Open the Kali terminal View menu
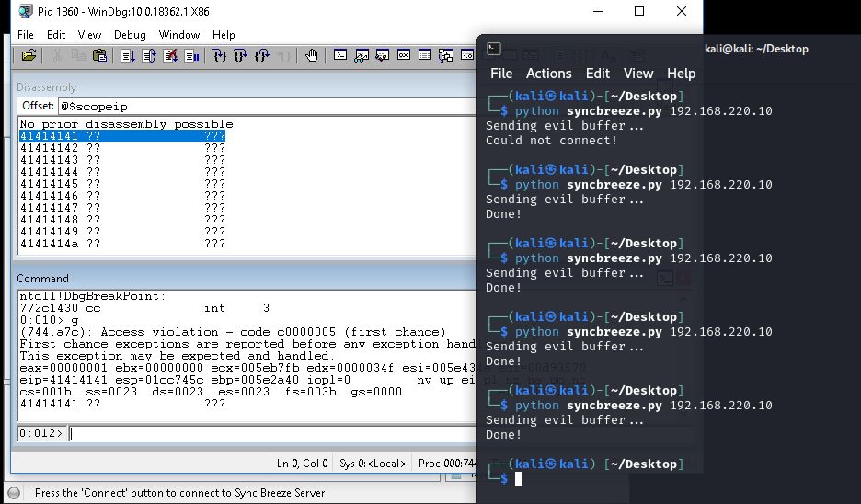The width and height of the screenshot is (861, 504). [x=638, y=74]
